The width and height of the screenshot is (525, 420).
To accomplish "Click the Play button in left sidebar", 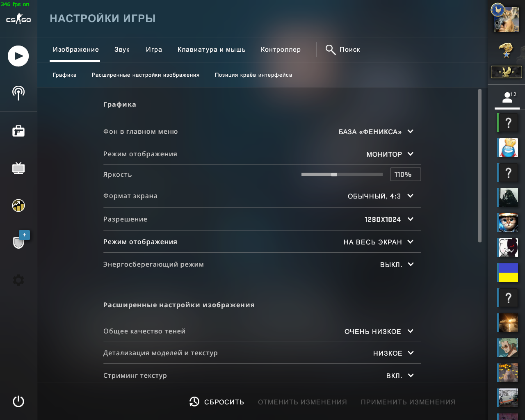I will (18, 56).
